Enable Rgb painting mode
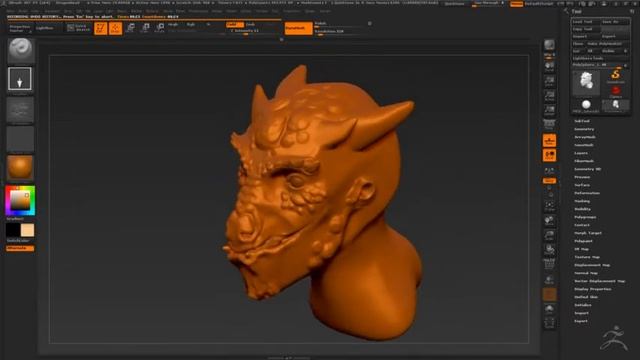Screen dimensions: 640x360 click(191, 24)
